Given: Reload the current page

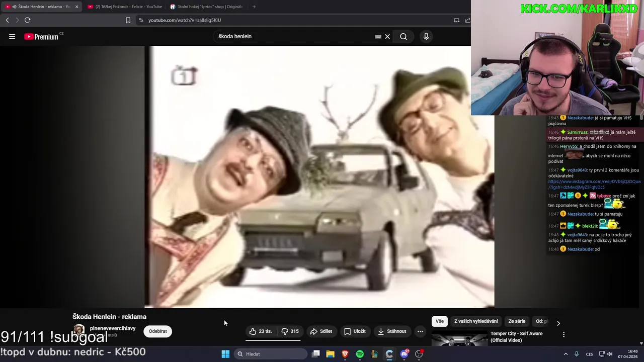Looking at the screenshot, I should coord(27,20).
